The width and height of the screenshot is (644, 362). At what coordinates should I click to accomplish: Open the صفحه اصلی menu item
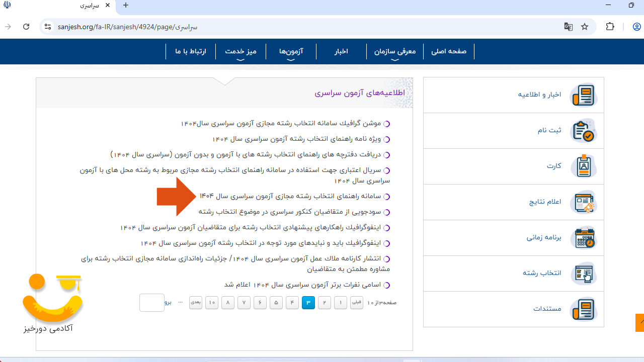point(449,51)
